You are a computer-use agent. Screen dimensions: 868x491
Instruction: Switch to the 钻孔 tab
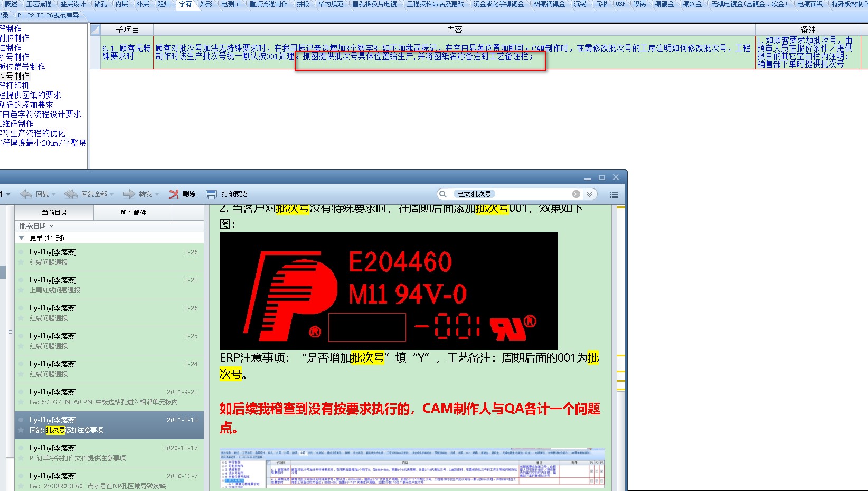click(x=100, y=4)
